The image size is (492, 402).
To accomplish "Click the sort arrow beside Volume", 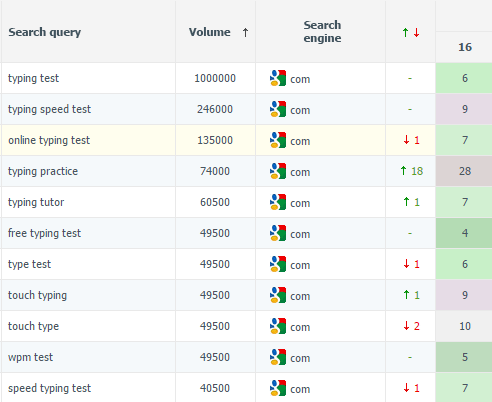I will (245, 32).
